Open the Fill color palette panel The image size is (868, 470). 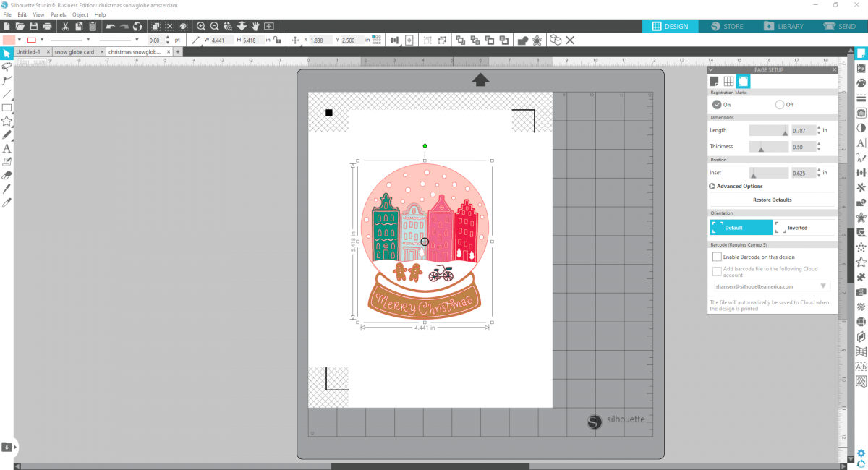click(x=861, y=83)
